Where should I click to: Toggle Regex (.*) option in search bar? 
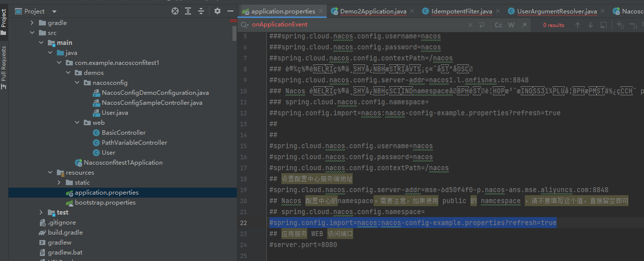pos(524,25)
